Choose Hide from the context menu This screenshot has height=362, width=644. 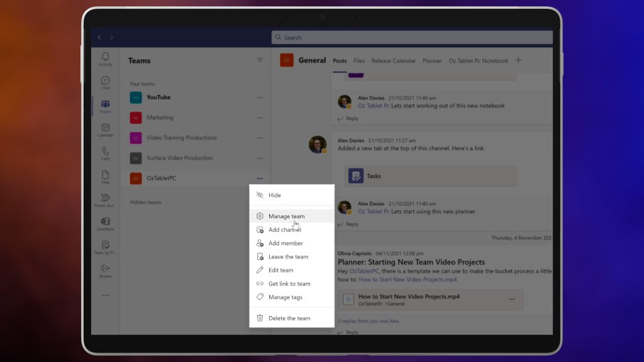292,195
